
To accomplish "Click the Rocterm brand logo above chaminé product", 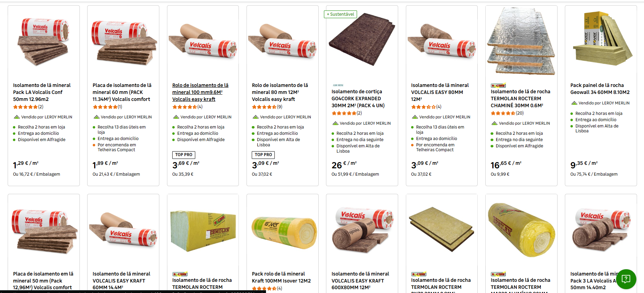I will [498, 86].
